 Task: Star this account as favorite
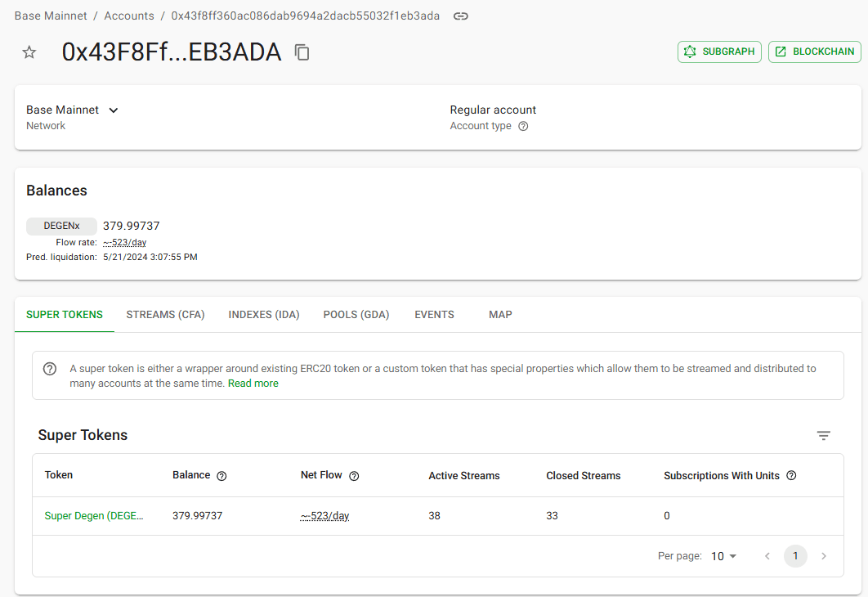click(x=29, y=52)
